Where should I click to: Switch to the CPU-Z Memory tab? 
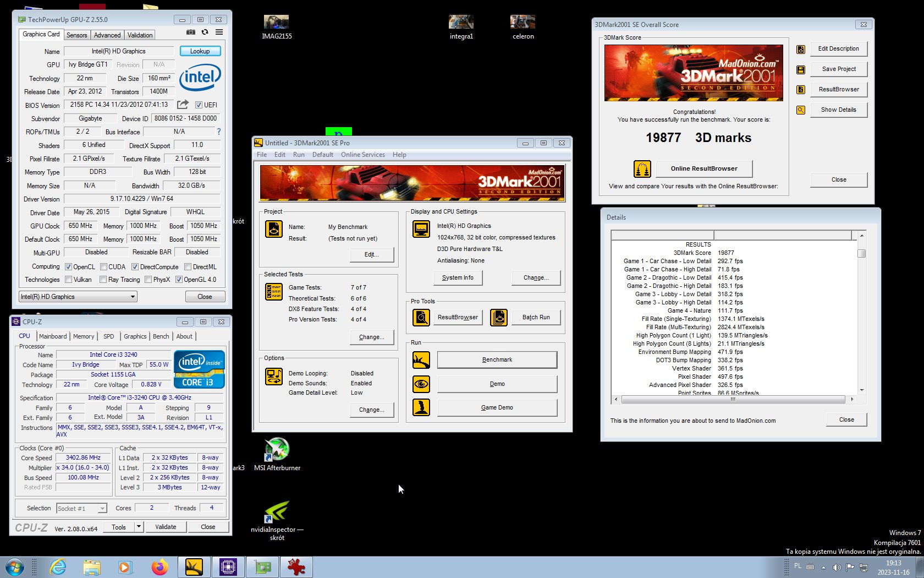point(84,336)
